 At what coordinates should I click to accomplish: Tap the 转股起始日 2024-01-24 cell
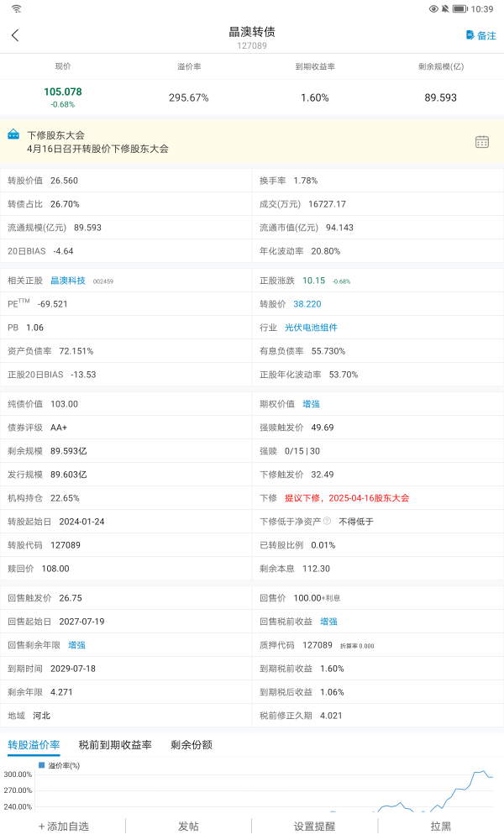pos(126,522)
